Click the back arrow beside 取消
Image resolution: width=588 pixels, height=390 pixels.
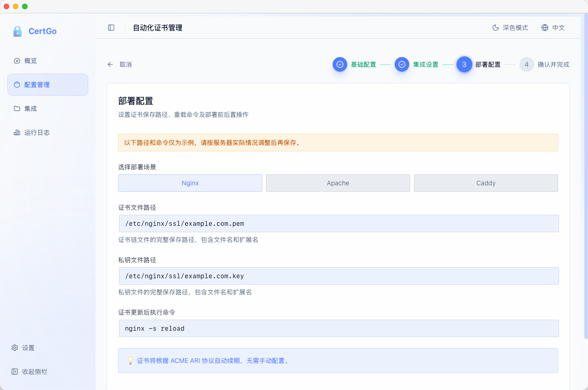pyautogui.click(x=110, y=64)
